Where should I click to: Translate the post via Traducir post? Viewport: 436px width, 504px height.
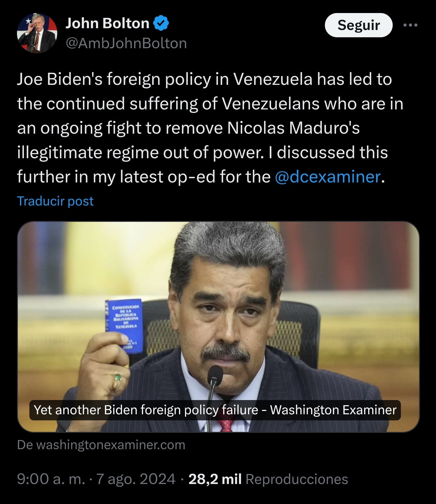click(x=55, y=201)
